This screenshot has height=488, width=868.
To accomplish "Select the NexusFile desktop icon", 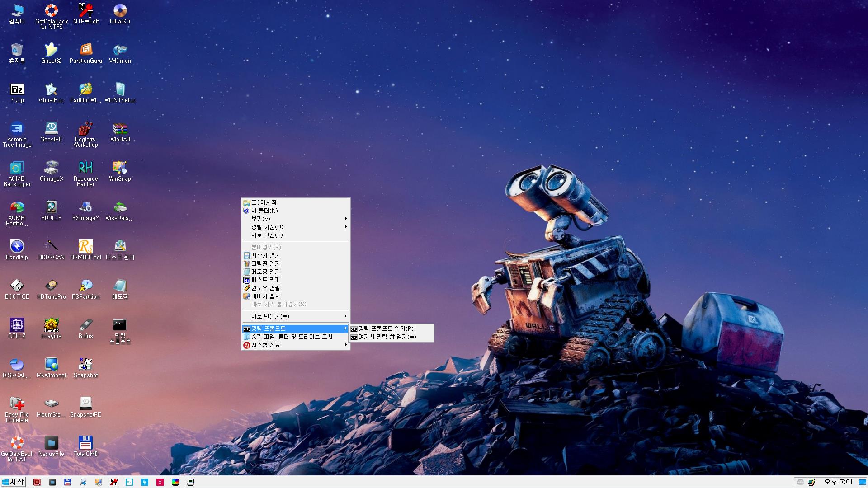I will pyautogui.click(x=52, y=446).
